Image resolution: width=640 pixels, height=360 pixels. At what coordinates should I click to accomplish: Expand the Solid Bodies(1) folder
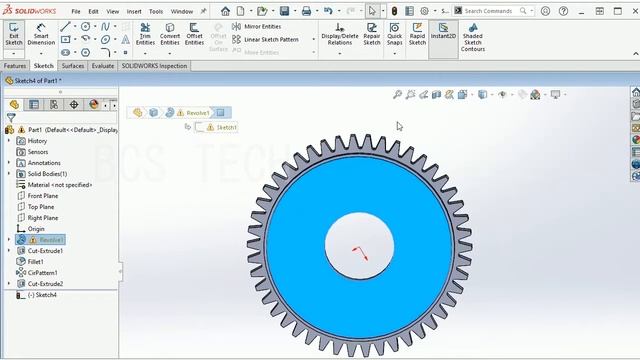click(9, 173)
